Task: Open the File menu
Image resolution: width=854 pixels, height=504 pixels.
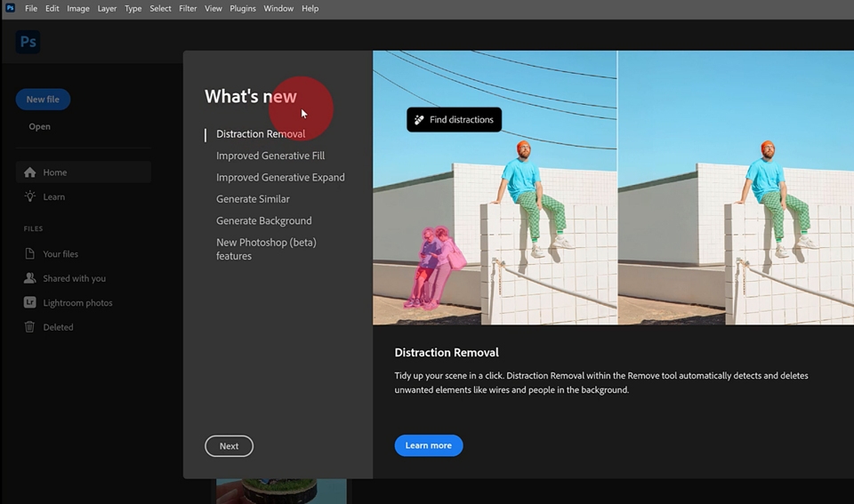Action: [x=31, y=9]
